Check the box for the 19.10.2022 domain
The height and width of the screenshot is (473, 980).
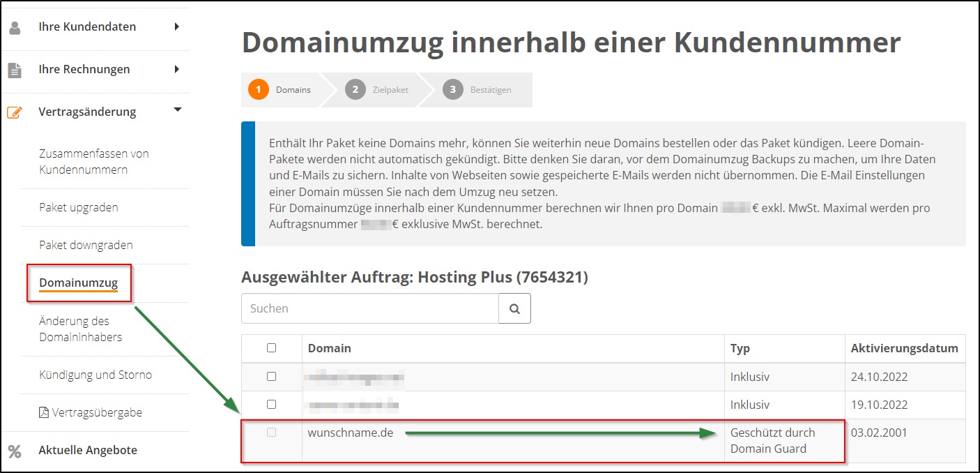coord(272,404)
